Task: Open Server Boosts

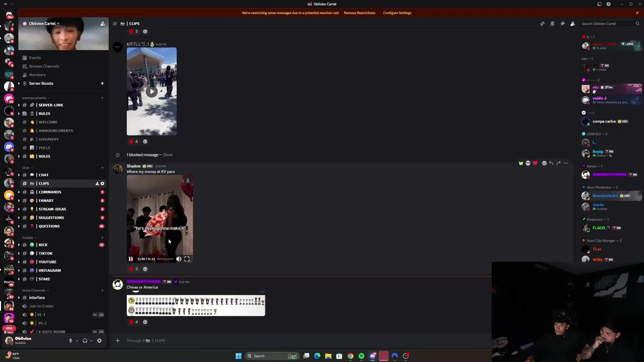Action: [41, 83]
